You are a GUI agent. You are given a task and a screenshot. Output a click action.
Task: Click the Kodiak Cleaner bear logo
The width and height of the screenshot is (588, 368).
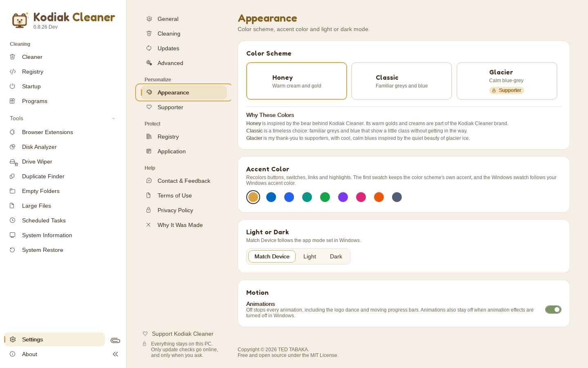[x=20, y=20]
